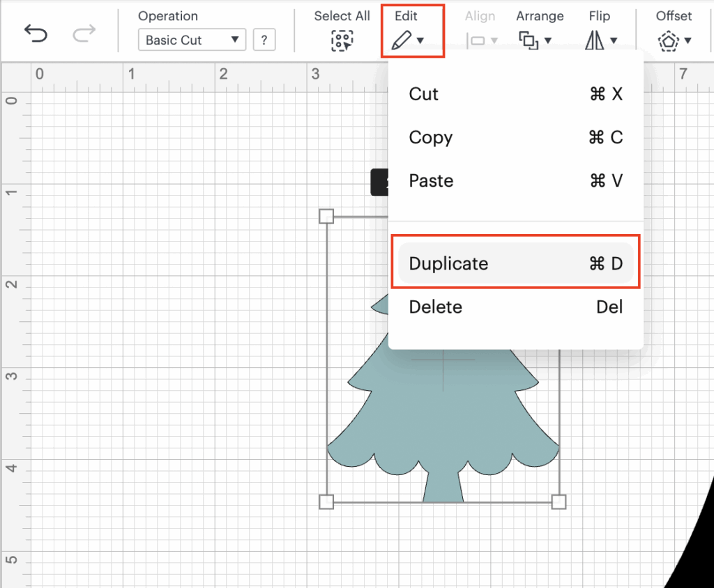Click the Arrange stacked squares icon
The image size is (714, 588).
(x=529, y=40)
